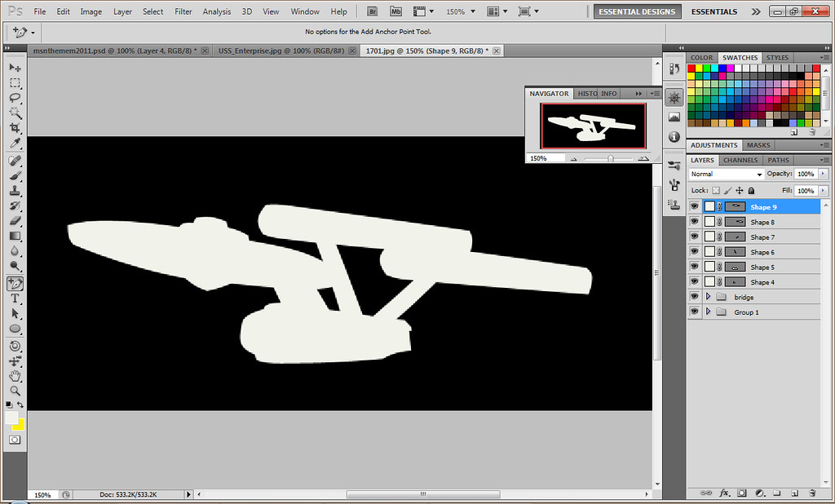Expand the Group 1 layer group
This screenshot has width=835, height=504.
coord(708,312)
